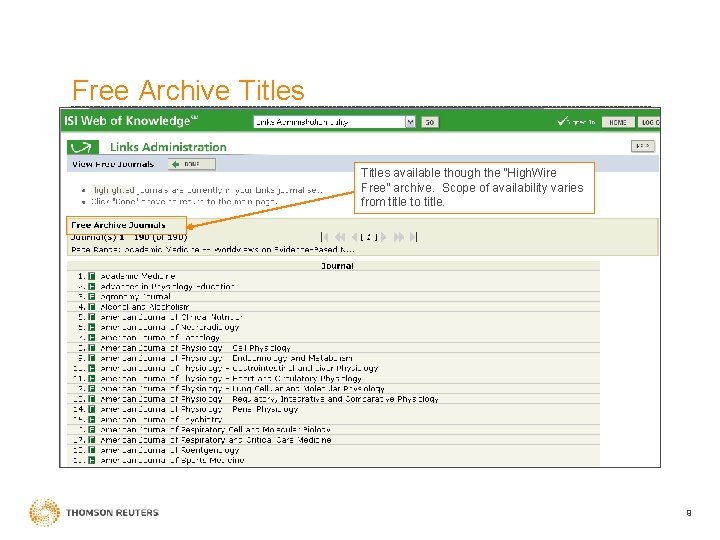
Task: Select the Academic Medicine journal title
Action: [138, 276]
